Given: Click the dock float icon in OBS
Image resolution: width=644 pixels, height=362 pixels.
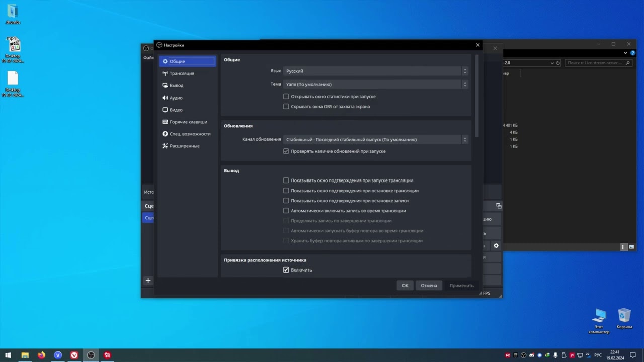Looking at the screenshot, I should coord(499,206).
